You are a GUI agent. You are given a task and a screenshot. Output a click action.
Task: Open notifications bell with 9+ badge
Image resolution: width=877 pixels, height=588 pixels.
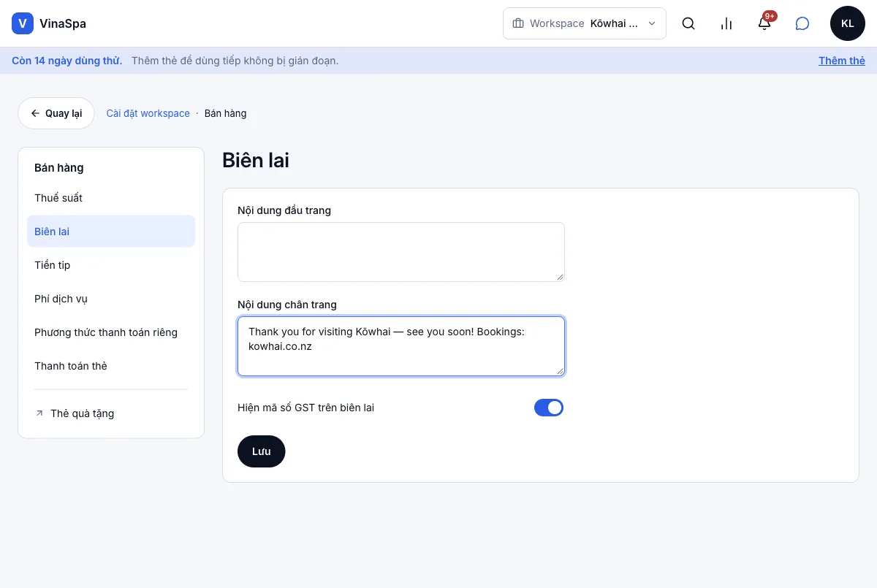pos(764,23)
